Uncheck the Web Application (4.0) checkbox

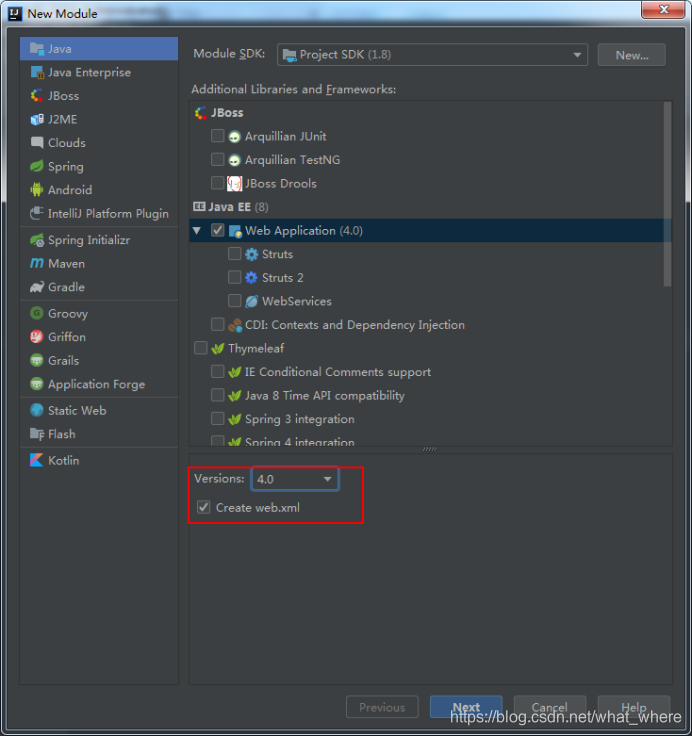coord(217,230)
